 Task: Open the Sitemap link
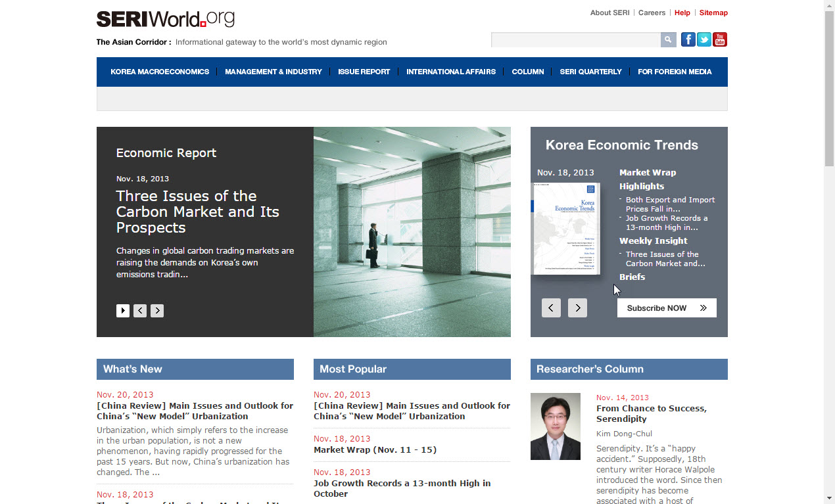pyautogui.click(x=713, y=12)
